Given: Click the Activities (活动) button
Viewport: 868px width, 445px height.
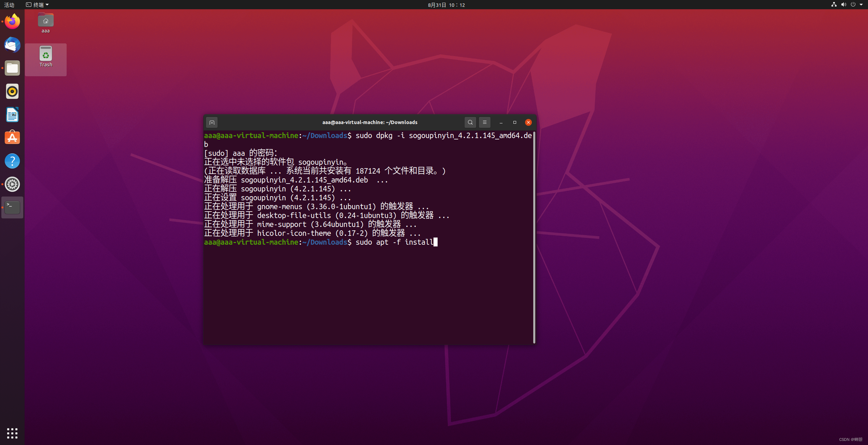Looking at the screenshot, I should (x=9, y=5).
